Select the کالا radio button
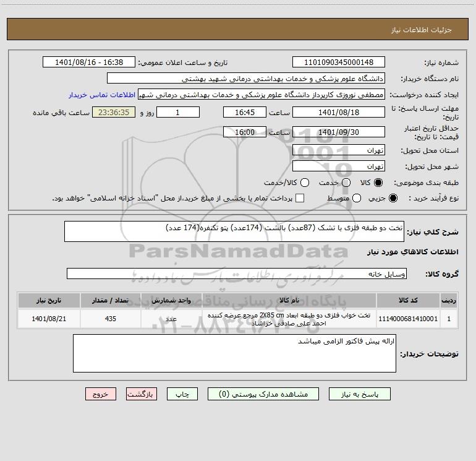The width and height of the screenshot is (476, 461). [378, 183]
